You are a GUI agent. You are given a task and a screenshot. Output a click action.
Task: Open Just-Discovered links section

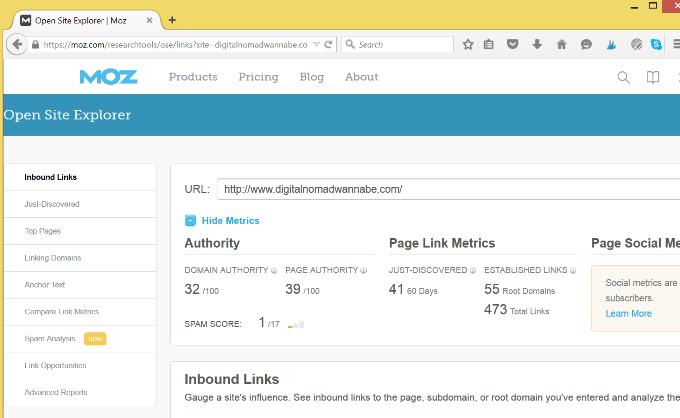[x=52, y=204]
